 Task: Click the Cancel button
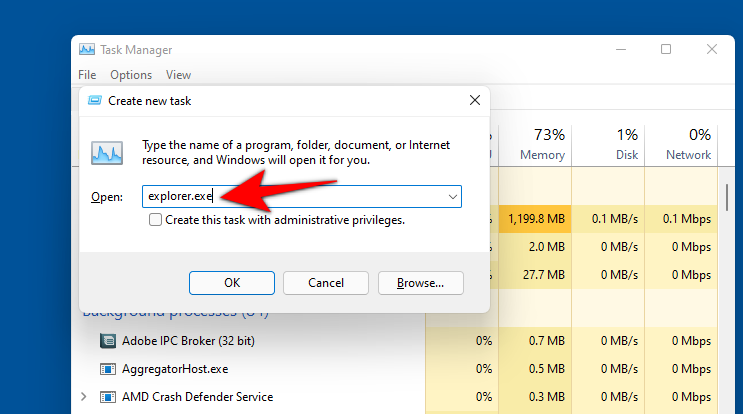pos(326,283)
